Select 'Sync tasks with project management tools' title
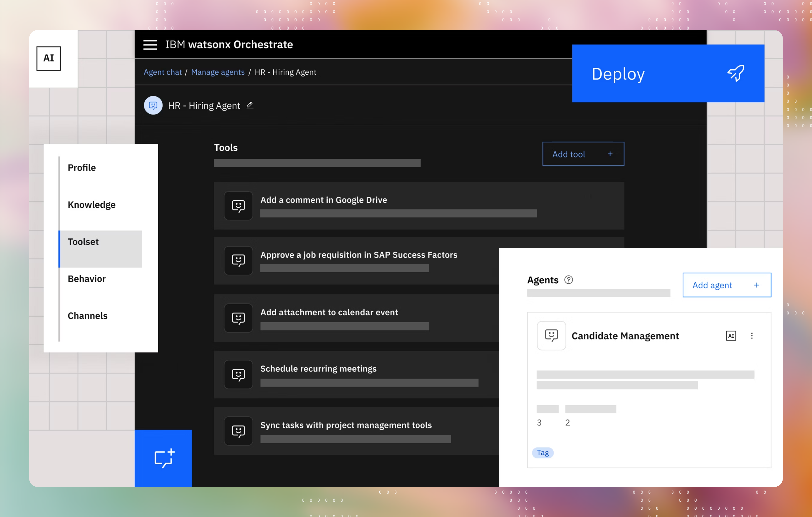This screenshot has width=812, height=517. [x=346, y=425]
